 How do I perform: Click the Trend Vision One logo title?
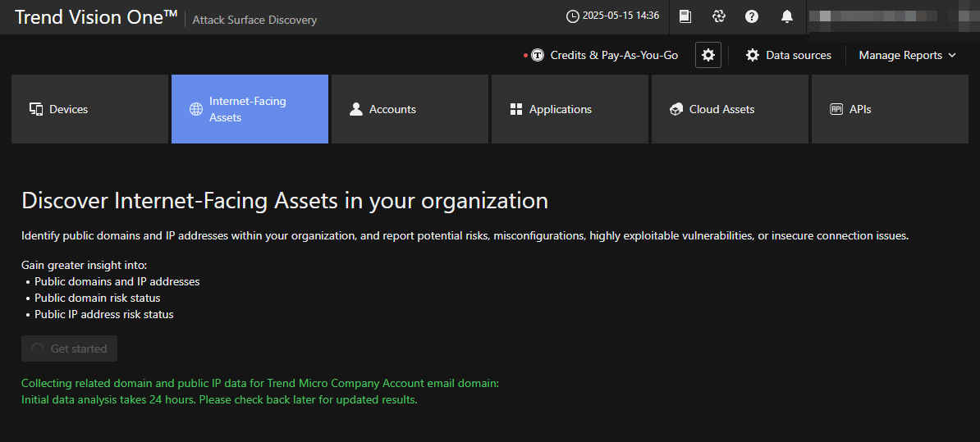coord(96,17)
